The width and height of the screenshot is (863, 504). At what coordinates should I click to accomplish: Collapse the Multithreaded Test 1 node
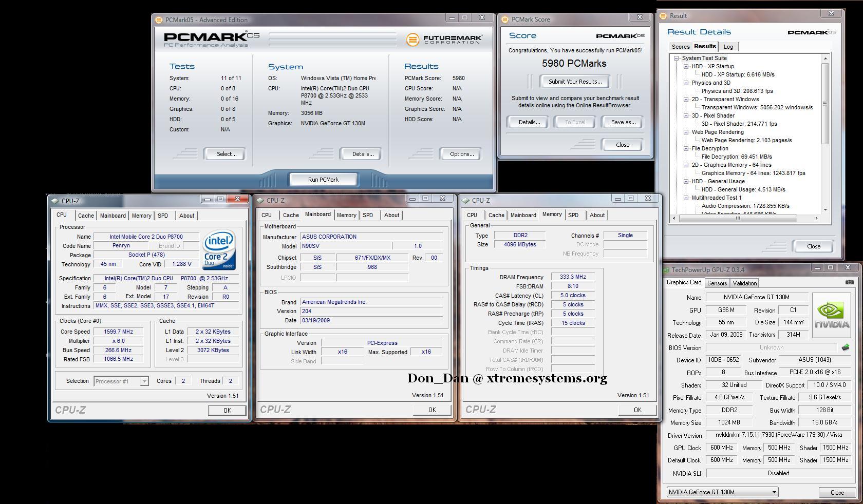(x=686, y=198)
